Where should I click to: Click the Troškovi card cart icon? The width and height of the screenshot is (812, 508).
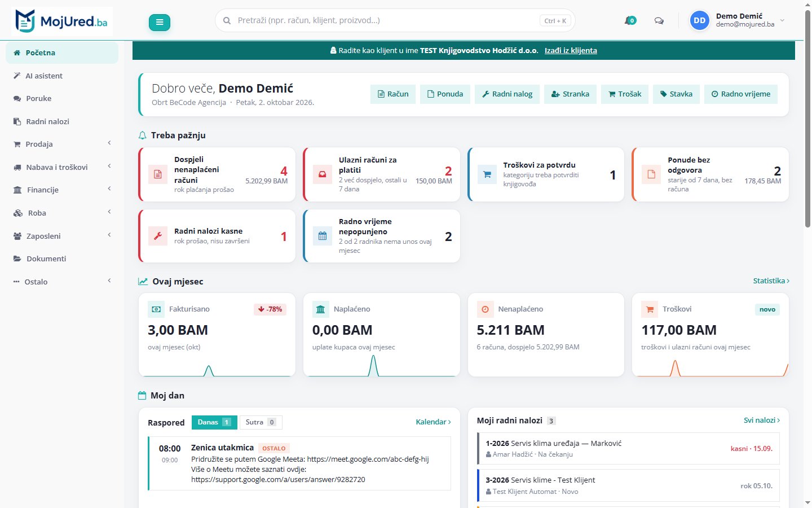(x=650, y=309)
